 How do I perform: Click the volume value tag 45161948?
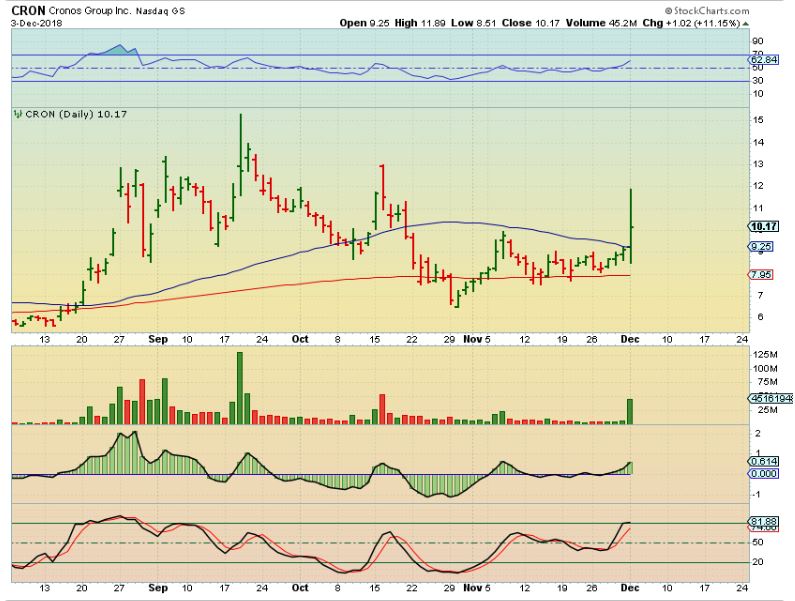point(771,399)
